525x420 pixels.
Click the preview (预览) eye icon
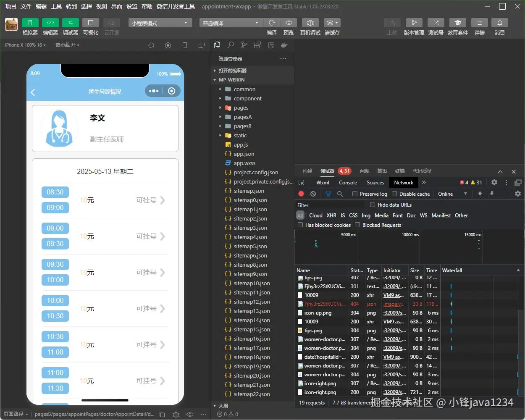coord(289,23)
